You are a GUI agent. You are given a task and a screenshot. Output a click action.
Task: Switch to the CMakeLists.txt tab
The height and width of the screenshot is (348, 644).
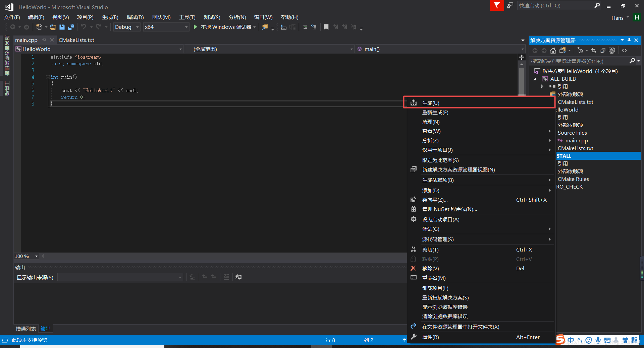point(76,40)
